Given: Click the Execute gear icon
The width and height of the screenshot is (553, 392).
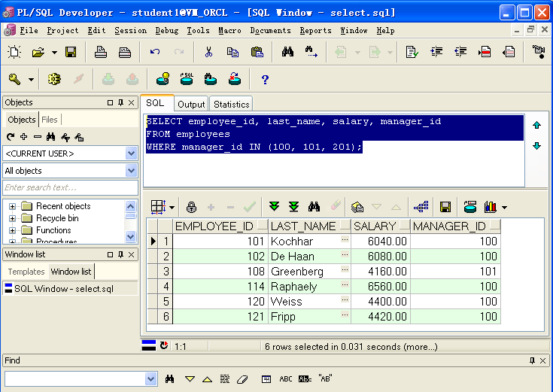Looking at the screenshot, I should (x=54, y=79).
